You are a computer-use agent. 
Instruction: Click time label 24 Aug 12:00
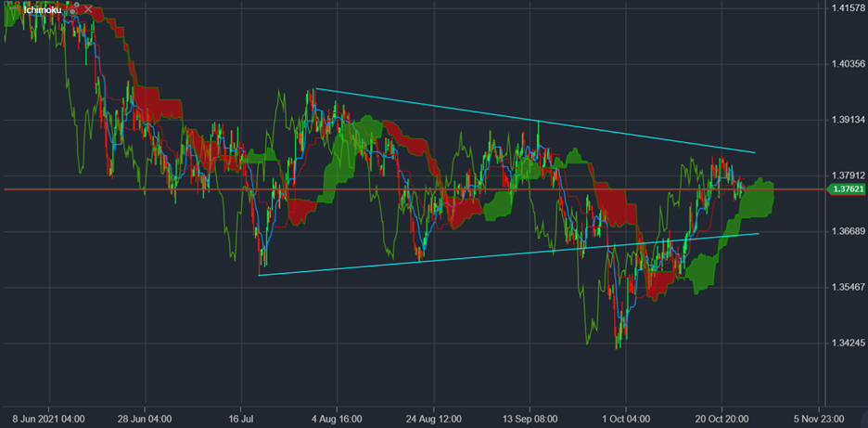coord(433,418)
